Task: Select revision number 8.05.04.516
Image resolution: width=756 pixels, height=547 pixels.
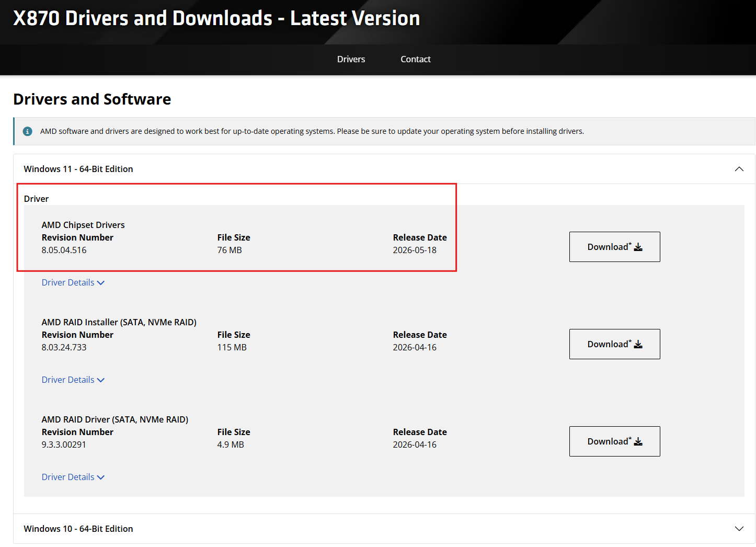Action: (x=64, y=250)
